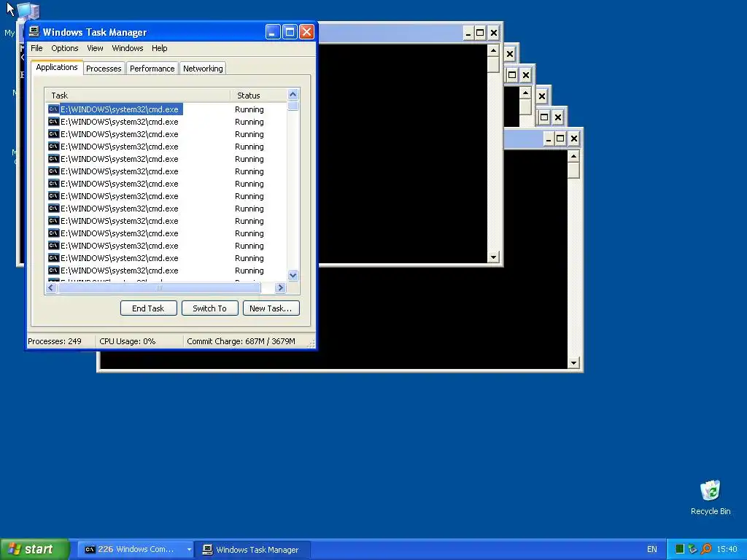Screen dimensions: 747x560
Task: Click the Running status of the second task
Action: [x=249, y=122]
